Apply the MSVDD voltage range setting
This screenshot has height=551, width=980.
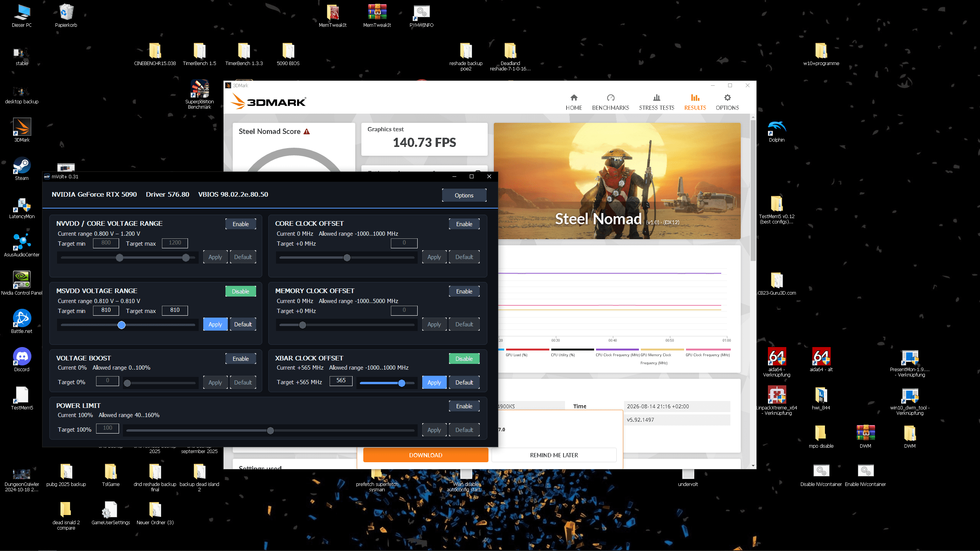[215, 324]
